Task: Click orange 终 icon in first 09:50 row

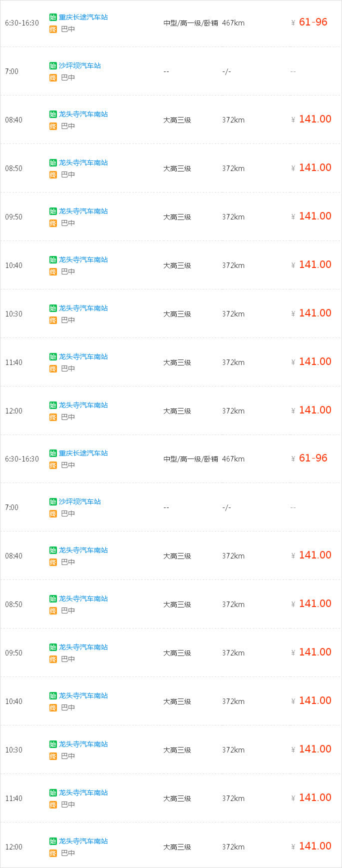Action: [53, 223]
